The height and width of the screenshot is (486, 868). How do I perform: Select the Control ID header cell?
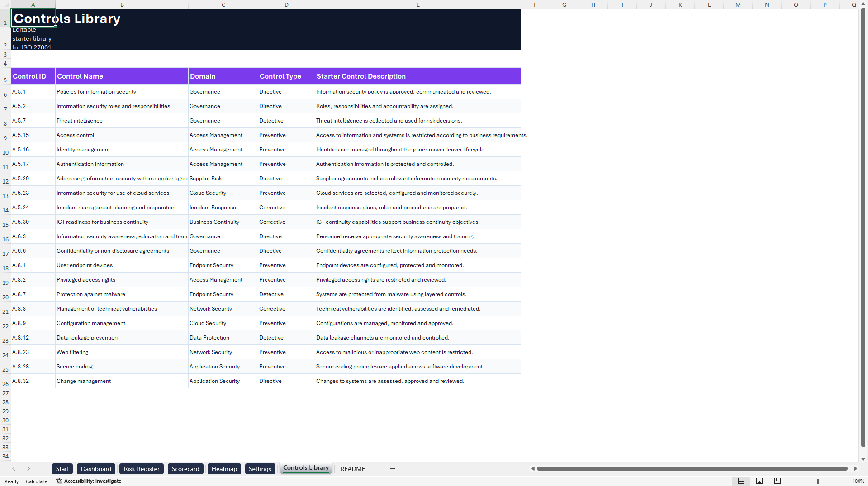point(33,76)
